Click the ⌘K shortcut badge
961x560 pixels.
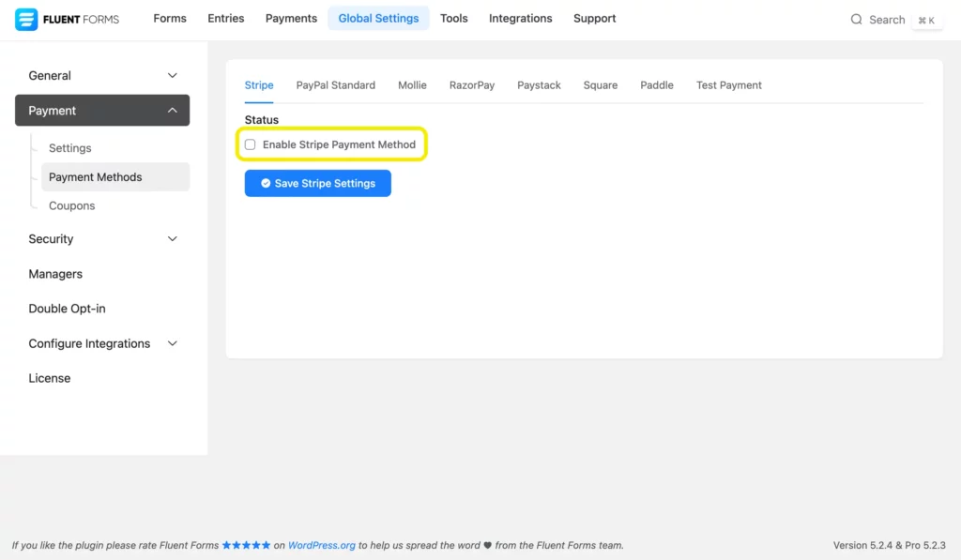(926, 21)
